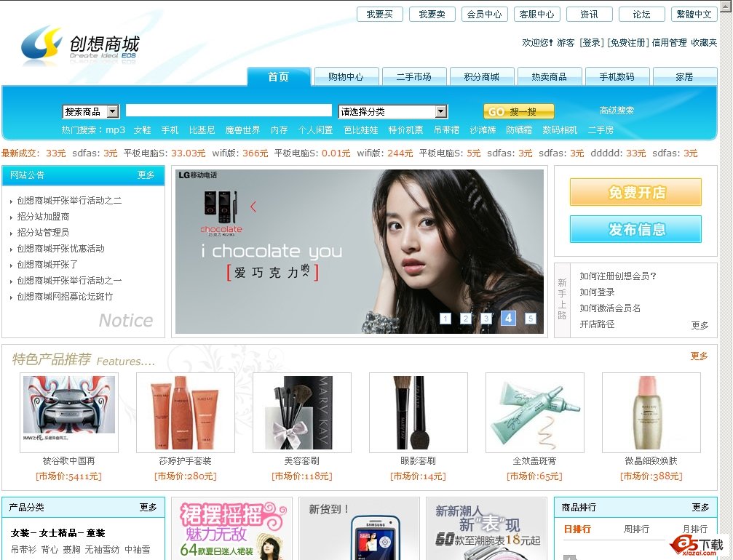
Task: Open the 请选择分类 category dropdown
Action: pyautogui.click(x=392, y=110)
